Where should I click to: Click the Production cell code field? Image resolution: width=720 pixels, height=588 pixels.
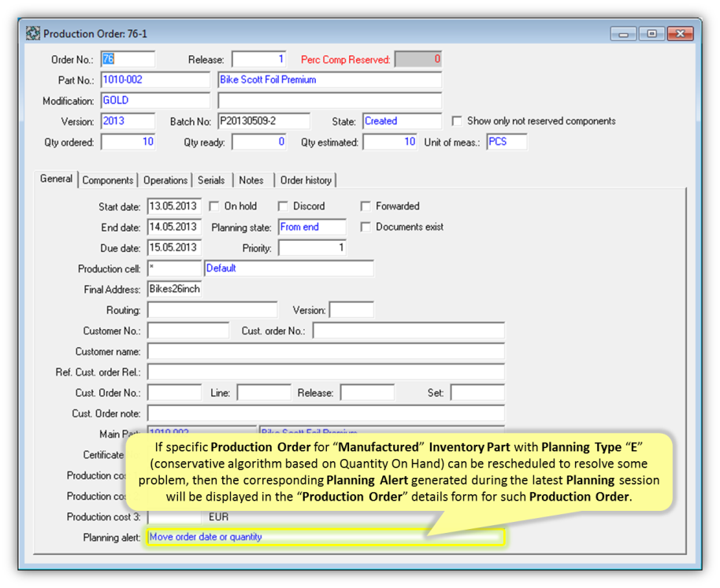pos(174,268)
